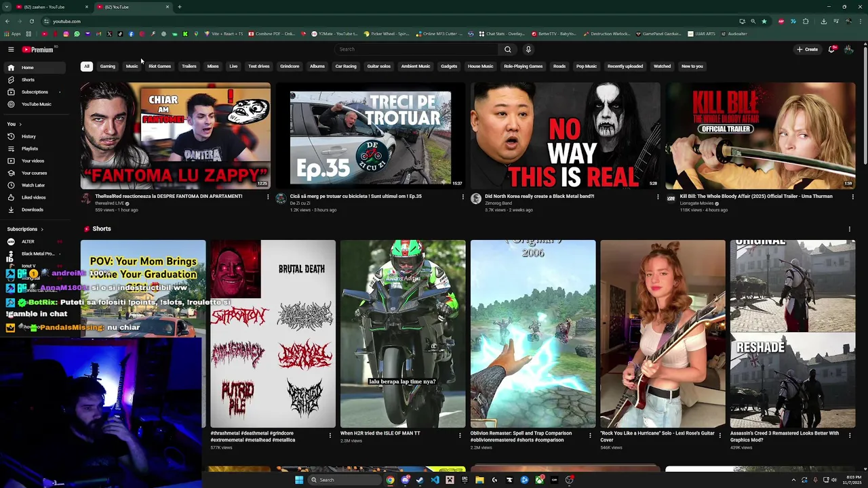Viewport: 868px width, 488px height.
Task: Open Zimorog Band channel avatar
Action: pos(476,199)
